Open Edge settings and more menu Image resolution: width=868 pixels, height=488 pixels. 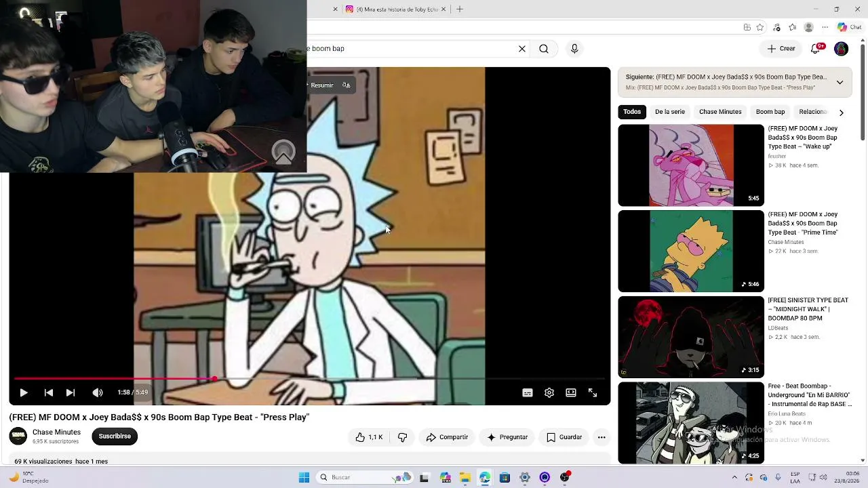(825, 28)
